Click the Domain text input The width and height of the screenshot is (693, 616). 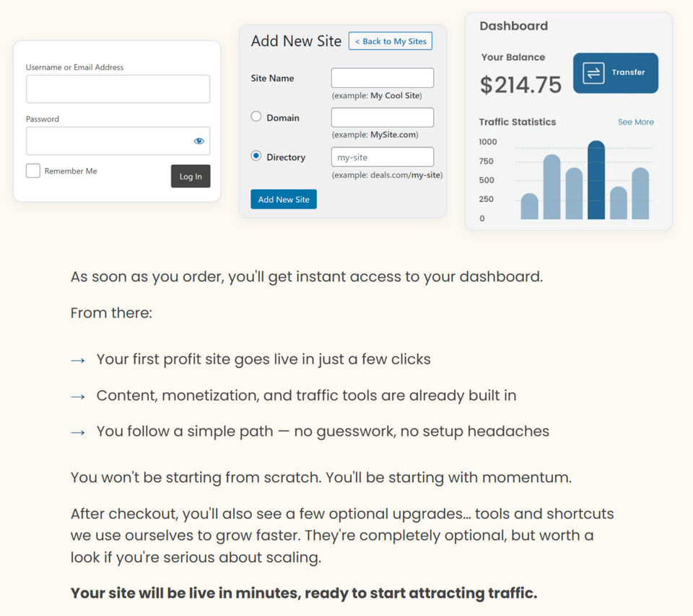tap(383, 118)
